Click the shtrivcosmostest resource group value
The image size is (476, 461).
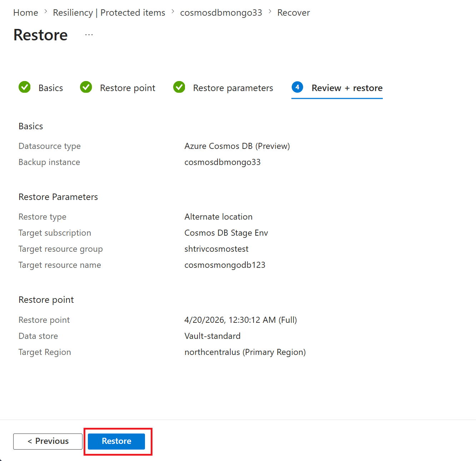pos(216,249)
